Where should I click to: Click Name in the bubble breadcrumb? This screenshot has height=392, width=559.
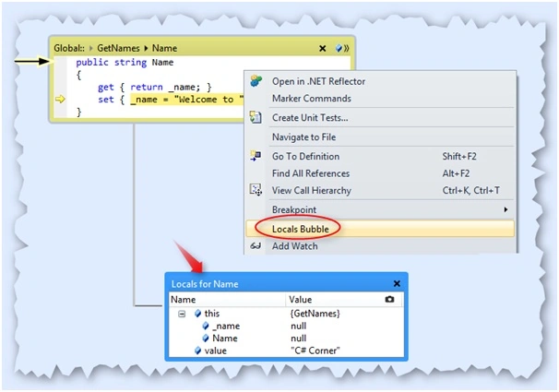164,48
